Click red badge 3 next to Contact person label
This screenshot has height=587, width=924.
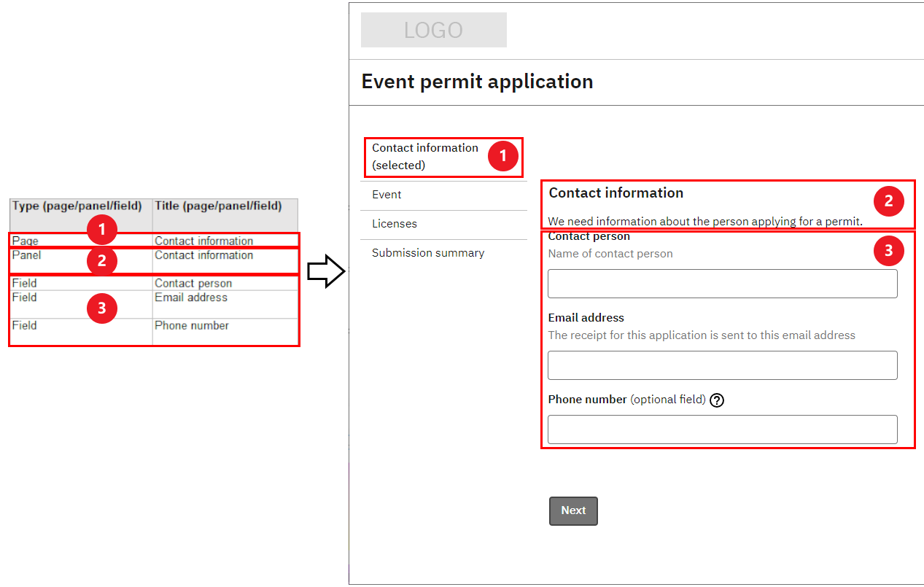click(x=888, y=252)
